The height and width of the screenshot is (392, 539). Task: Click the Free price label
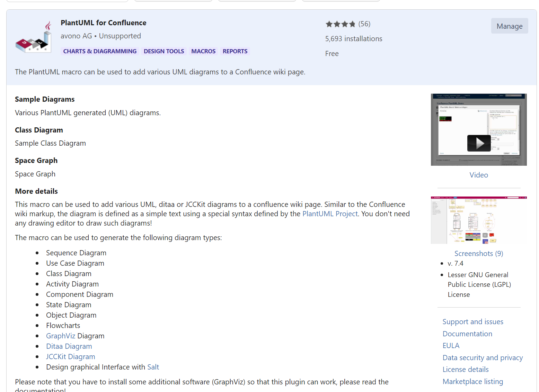coord(332,54)
